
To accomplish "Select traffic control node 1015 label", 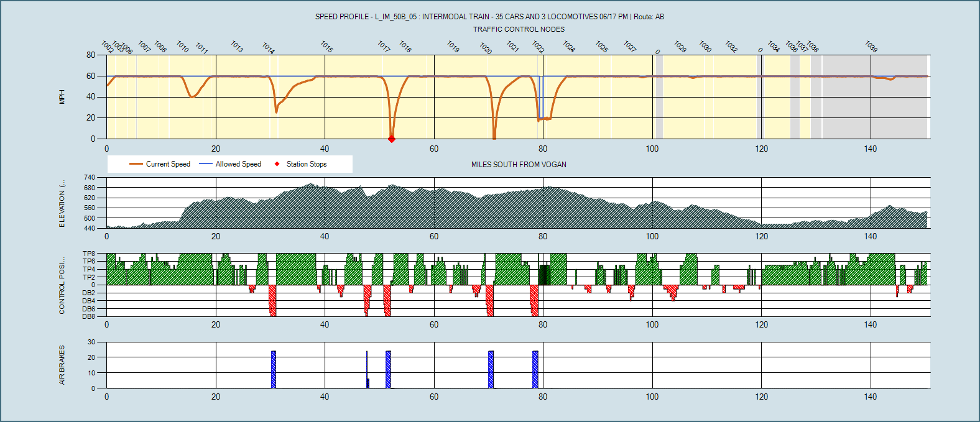I will coord(326,47).
